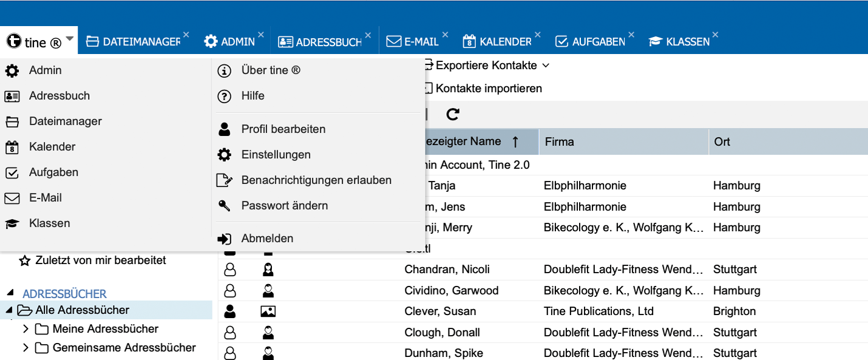The image size is (868, 360).
Task: Click the graduation cap Klassen icon in menu
Action: (12, 223)
